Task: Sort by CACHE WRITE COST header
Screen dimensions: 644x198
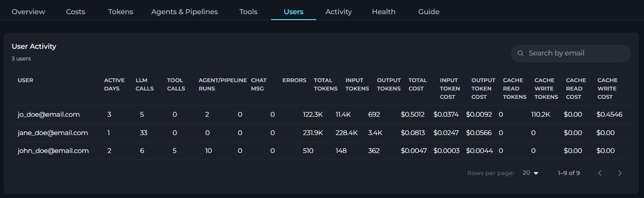Action: point(608,88)
